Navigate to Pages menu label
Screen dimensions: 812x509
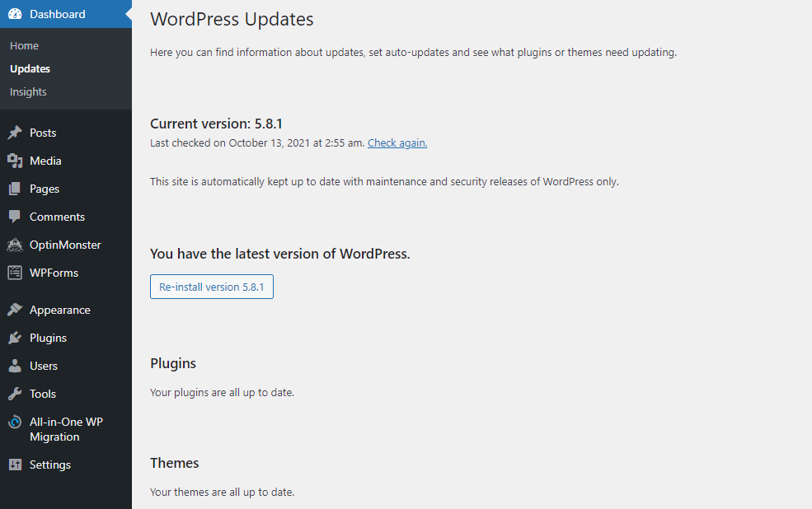click(x=45, y=189)
